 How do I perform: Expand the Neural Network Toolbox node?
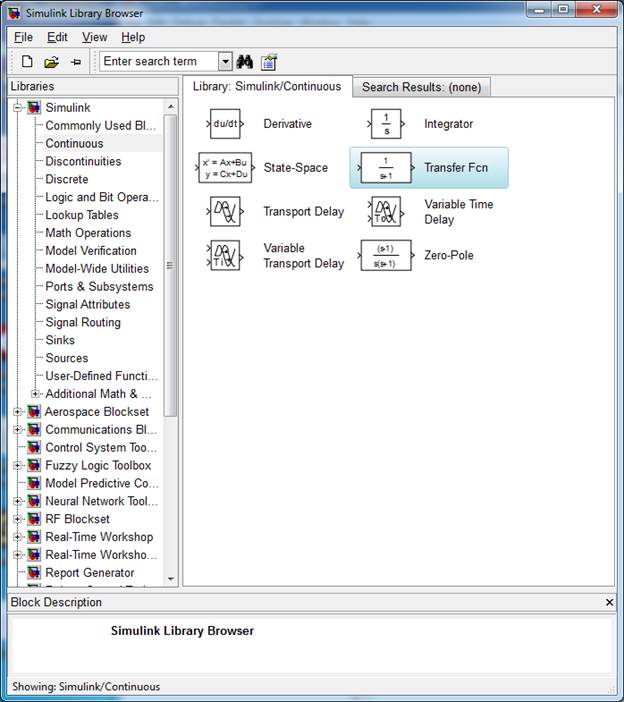[17, 501]
